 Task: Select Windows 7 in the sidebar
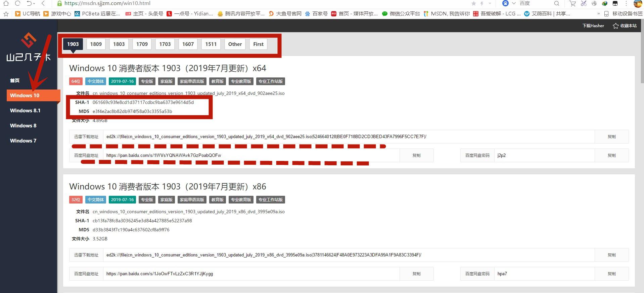coord(23,141)
